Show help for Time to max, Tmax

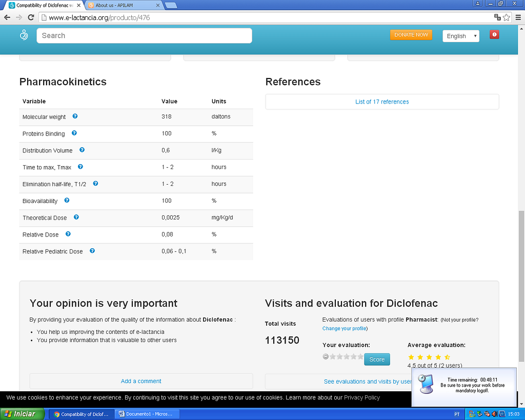(x=80, y=167)
